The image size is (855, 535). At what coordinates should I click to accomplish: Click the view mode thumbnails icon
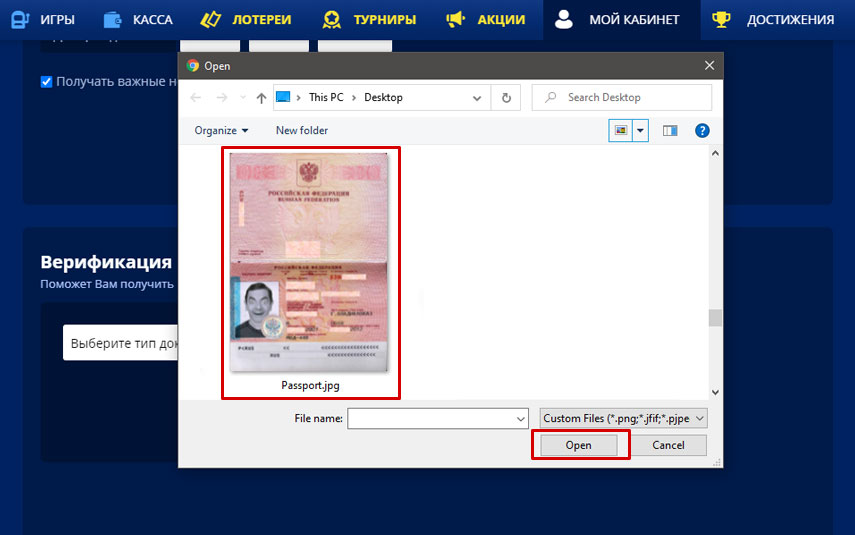(x=620, y=130)
